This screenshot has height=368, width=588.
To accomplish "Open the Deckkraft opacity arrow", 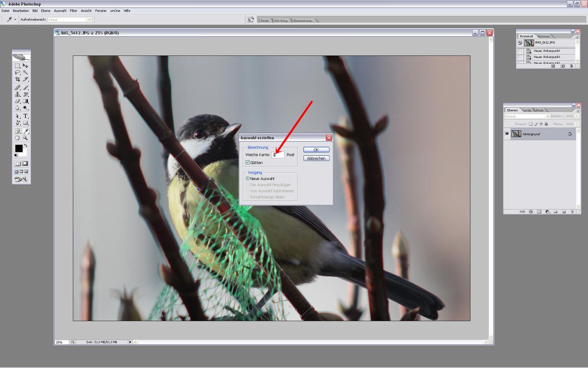I will tap(577, 116).
